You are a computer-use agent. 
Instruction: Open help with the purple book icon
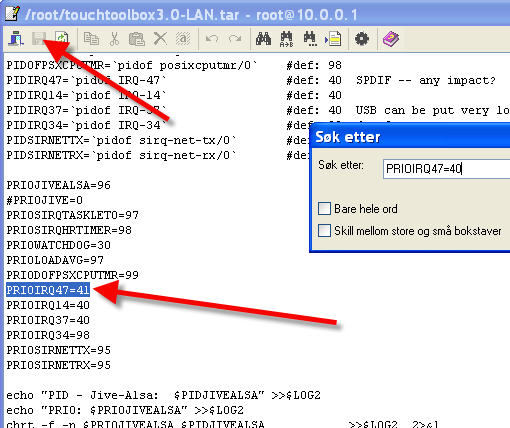click(x=390, y=39)
